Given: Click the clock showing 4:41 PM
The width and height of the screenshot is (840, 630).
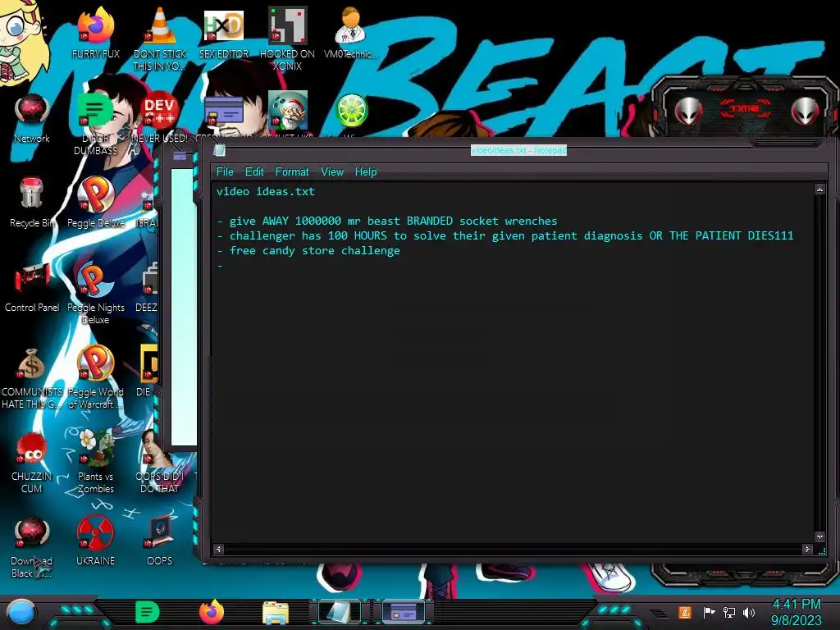Looking at the screenshot, I should click(x=796, y=605).
